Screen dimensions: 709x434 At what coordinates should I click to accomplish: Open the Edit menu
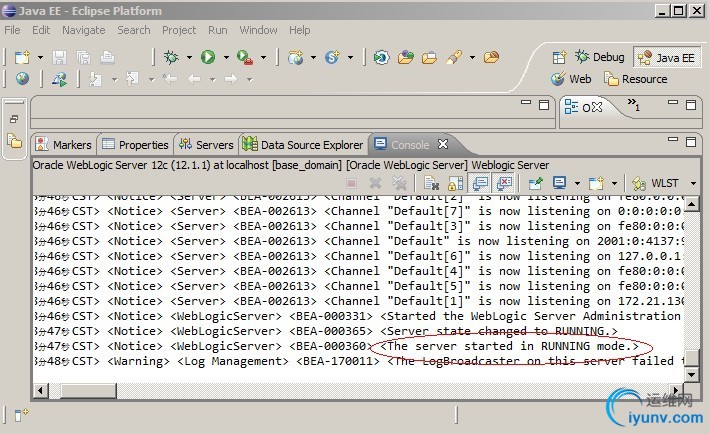coord(41,30)
